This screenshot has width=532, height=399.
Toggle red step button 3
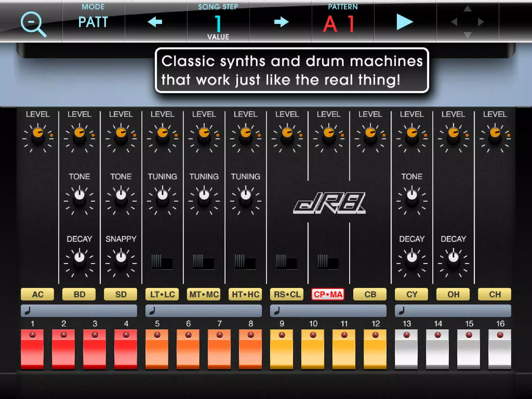coord(95,349)
